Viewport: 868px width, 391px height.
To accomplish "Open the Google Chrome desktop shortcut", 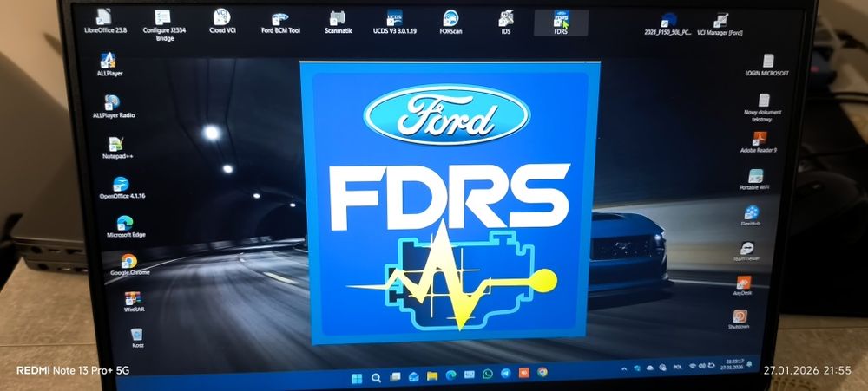I will (x=129, y=264).
